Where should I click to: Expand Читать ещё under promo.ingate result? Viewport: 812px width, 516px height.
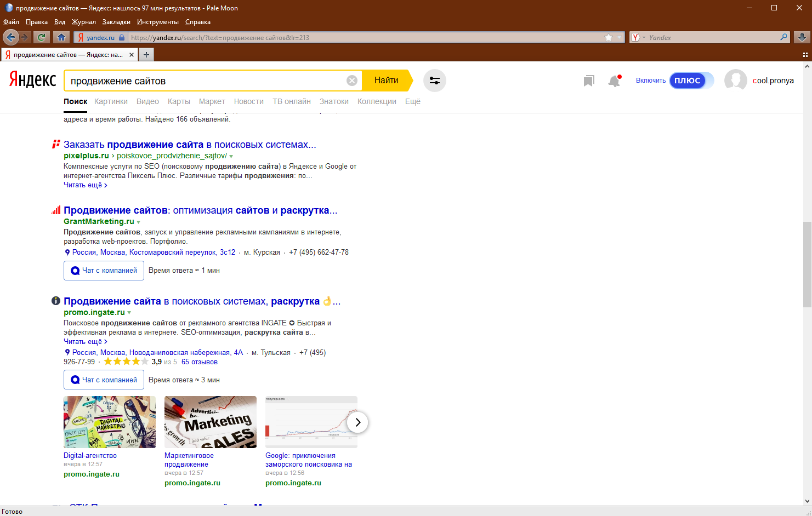pyautogui.click(x=86, y=342)
